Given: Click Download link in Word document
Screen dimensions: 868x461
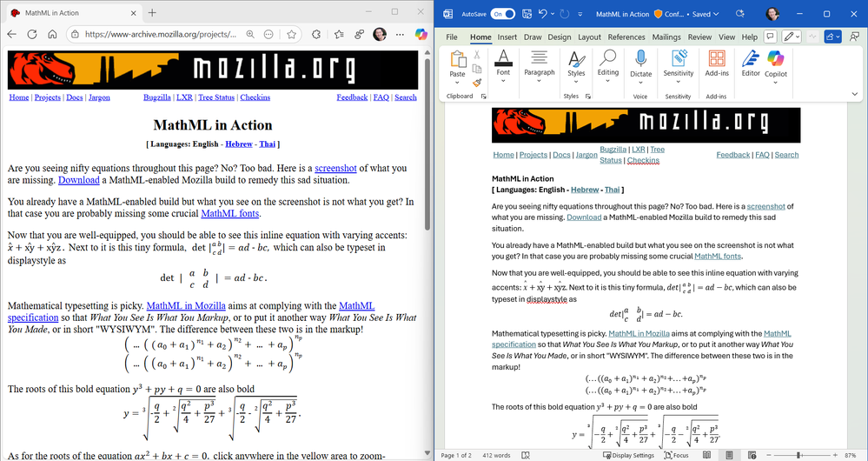Looking at the screenshot, I should coord(584,217).
